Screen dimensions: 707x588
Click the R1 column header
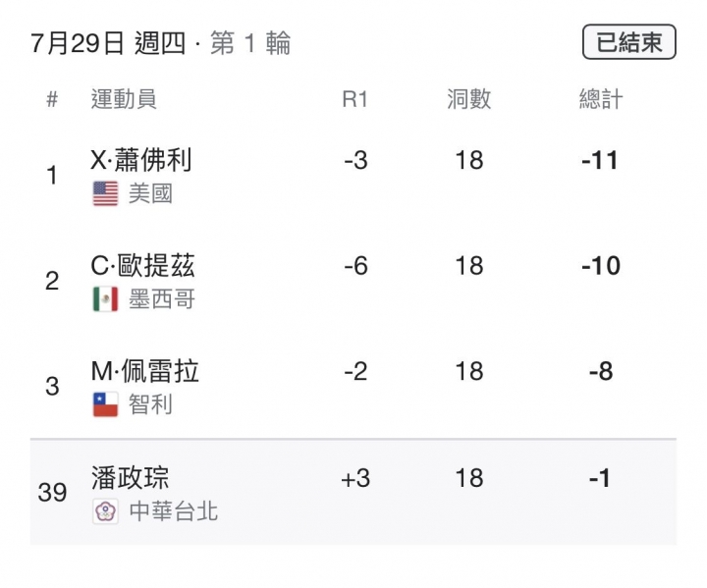pyautogui.click(x=355, y=99)
